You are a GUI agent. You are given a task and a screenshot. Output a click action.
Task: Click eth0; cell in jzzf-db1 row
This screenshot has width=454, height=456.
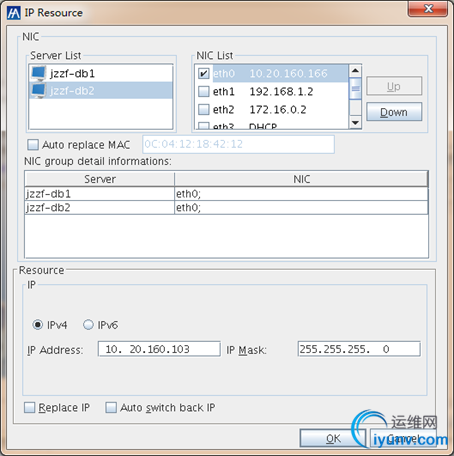click(x=301, y=194)
